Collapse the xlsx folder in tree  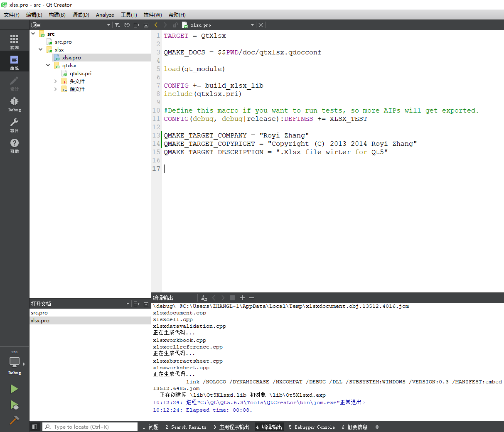pos(40,49)
